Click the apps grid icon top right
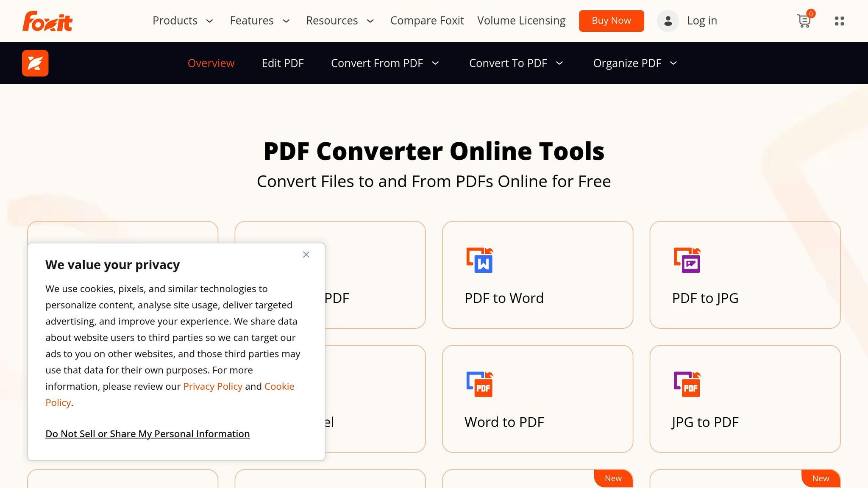 pos(839,21)
